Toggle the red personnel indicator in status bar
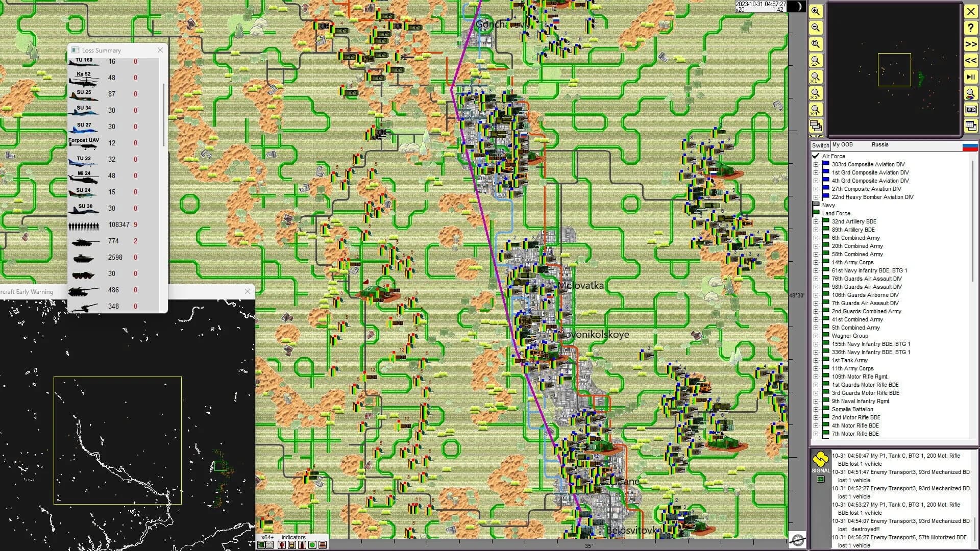Image resolution: width=980 pixels, height=551 pixels. (x=281, y=544)
